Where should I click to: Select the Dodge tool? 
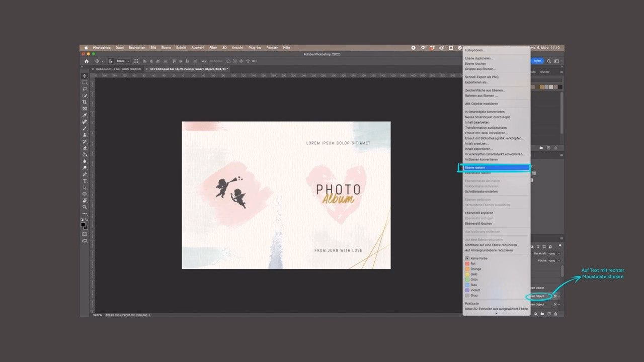point(85,167)
